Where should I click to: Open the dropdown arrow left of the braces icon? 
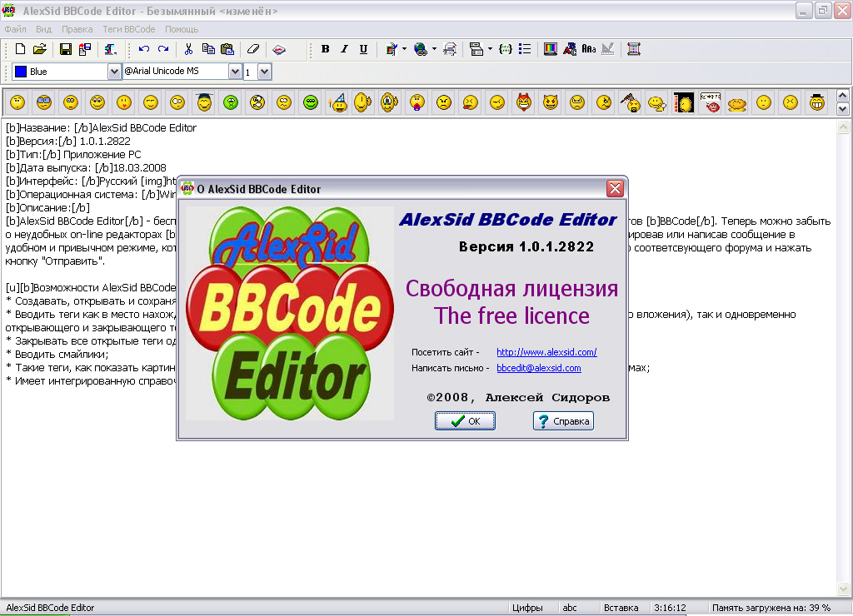(x=490, y=49)
